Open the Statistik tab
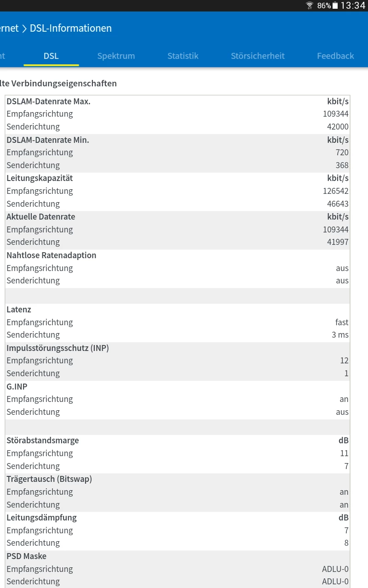Screen dimensions: 368x588 click(x=183, y=56)
